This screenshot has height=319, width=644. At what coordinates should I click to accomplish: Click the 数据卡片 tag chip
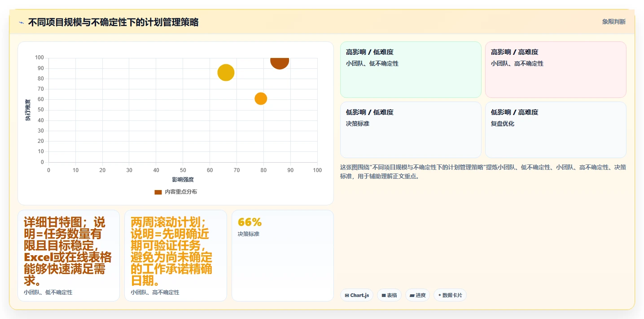[450, 295]
